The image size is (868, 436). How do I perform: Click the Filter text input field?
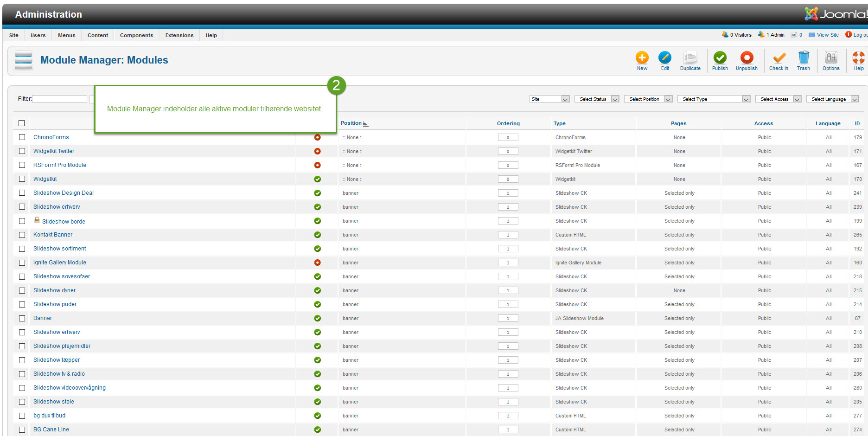(x=59, y=99)
